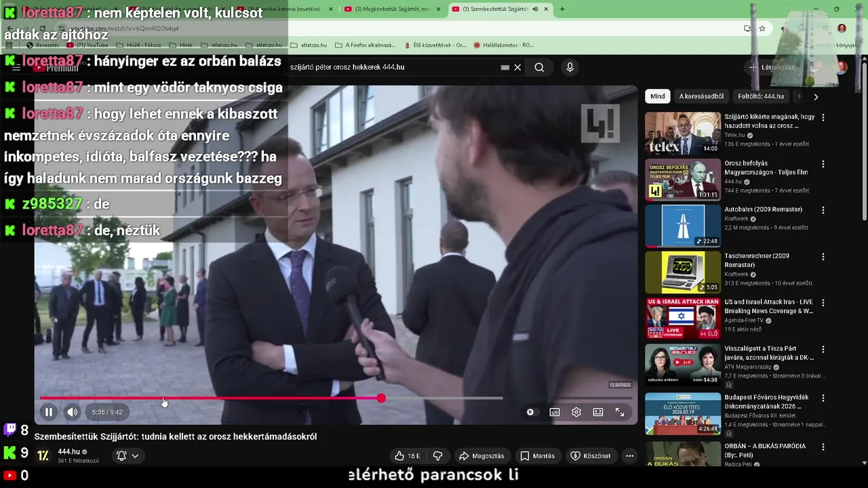Send thanks via Köszönet button
This screenshot has width=868, height=488.
coord(591,456)
